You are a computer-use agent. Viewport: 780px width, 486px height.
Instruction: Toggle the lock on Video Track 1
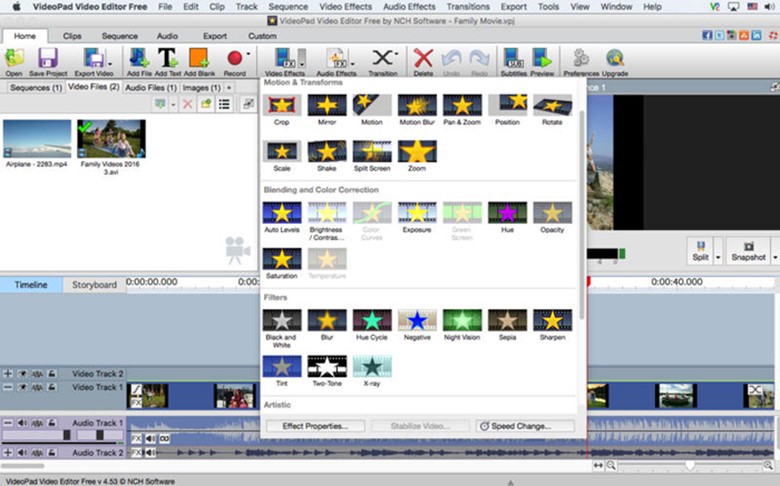(52, 387)
